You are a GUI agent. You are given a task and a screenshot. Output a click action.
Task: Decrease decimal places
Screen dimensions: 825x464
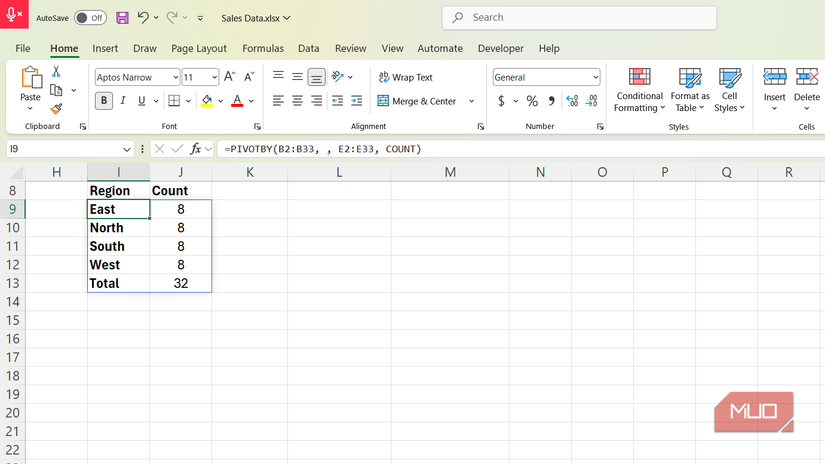coord(591,100)
